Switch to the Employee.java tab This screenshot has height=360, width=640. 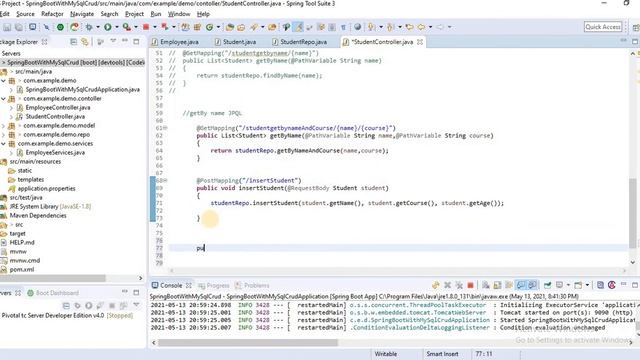[179, 42]
